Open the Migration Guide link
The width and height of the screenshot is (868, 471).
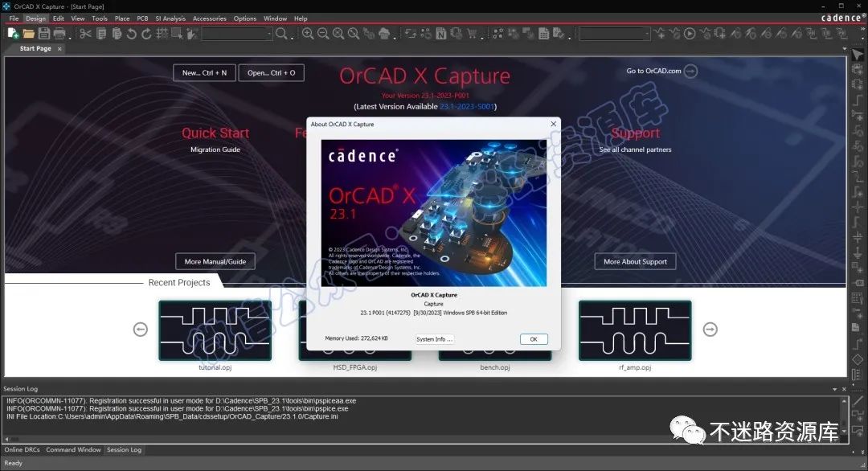coord(215,149)
